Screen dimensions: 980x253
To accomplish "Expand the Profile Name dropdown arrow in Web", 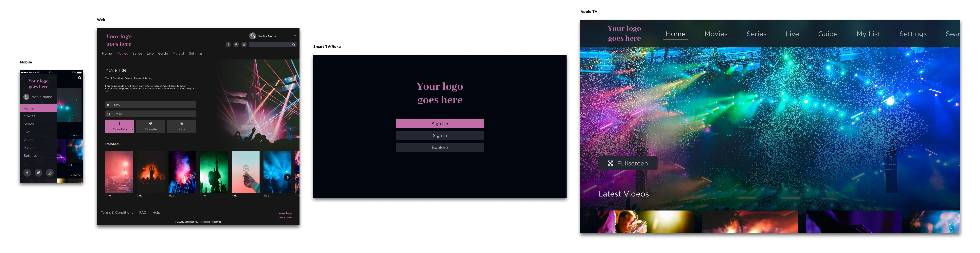I will pos(295,36).
